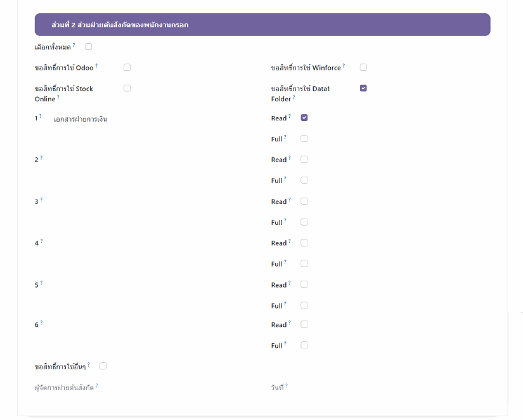Click the help icon beside Data1 Folder label
Viewport: 523px width, 420px height.
pos(294,97)
